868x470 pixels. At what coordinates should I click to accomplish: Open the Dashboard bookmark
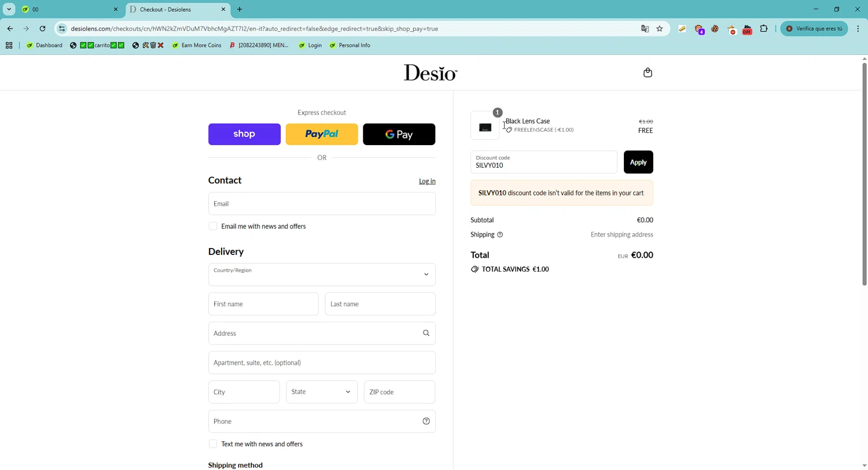tap(45, 45)
